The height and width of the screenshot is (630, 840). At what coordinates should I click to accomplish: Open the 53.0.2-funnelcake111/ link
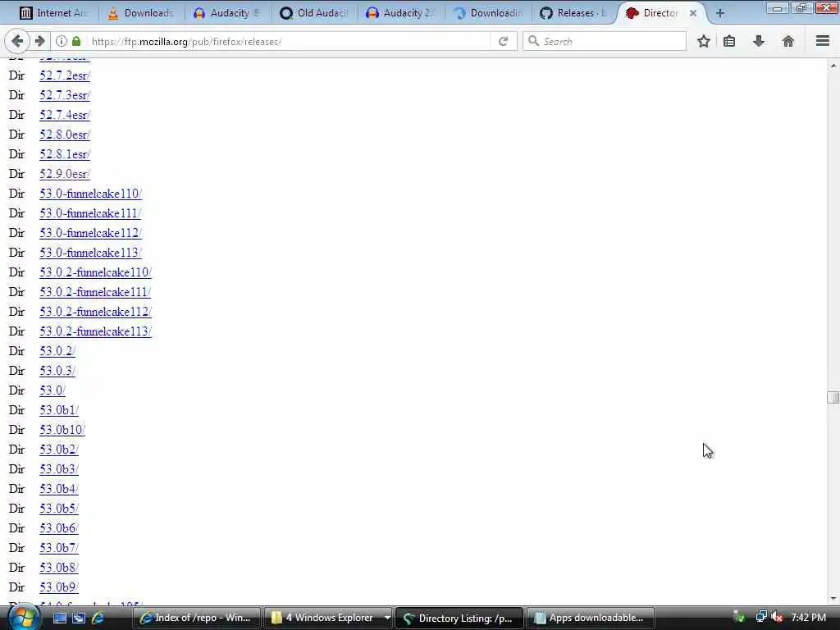(95, 292)
